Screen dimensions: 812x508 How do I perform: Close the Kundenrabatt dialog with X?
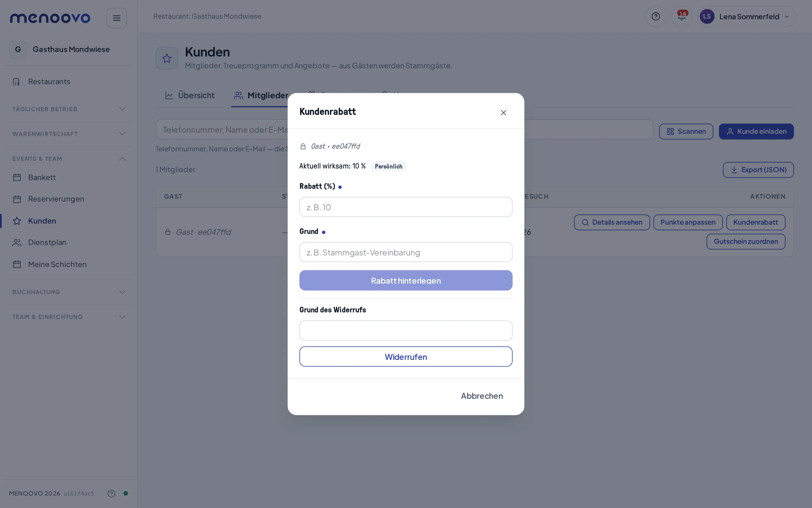503,113
